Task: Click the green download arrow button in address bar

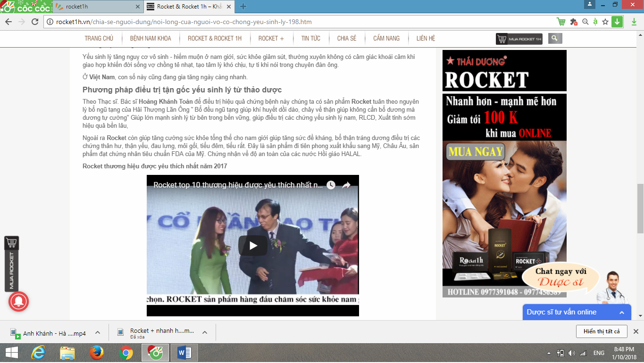Action: click(617, 22)
